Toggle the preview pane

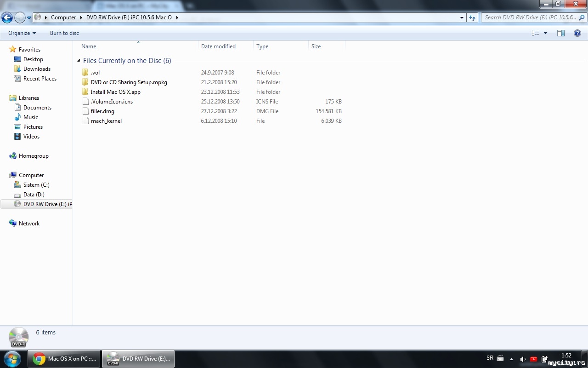(x=561, y=33)
